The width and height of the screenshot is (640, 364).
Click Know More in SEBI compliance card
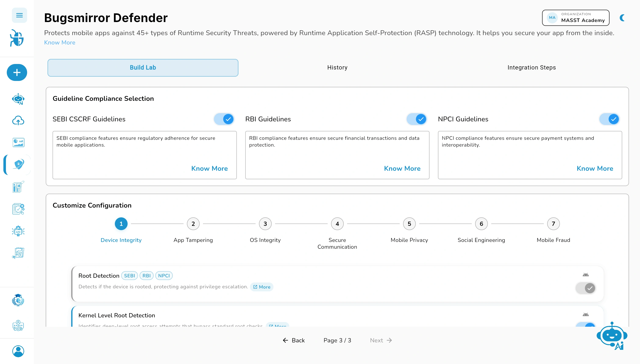210,168
